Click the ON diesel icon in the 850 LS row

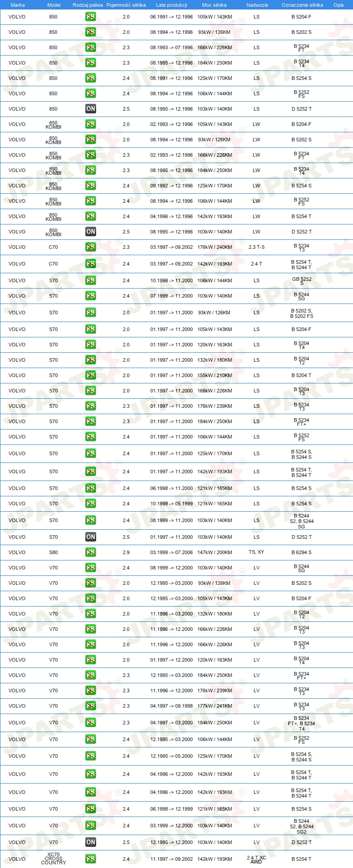tap(91, 109)
